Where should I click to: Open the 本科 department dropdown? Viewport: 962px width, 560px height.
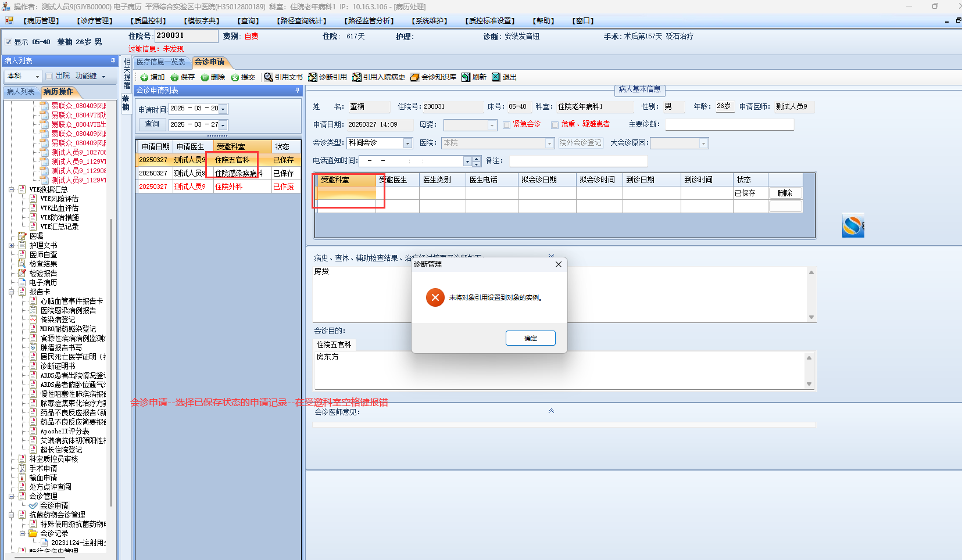[37, 76]
